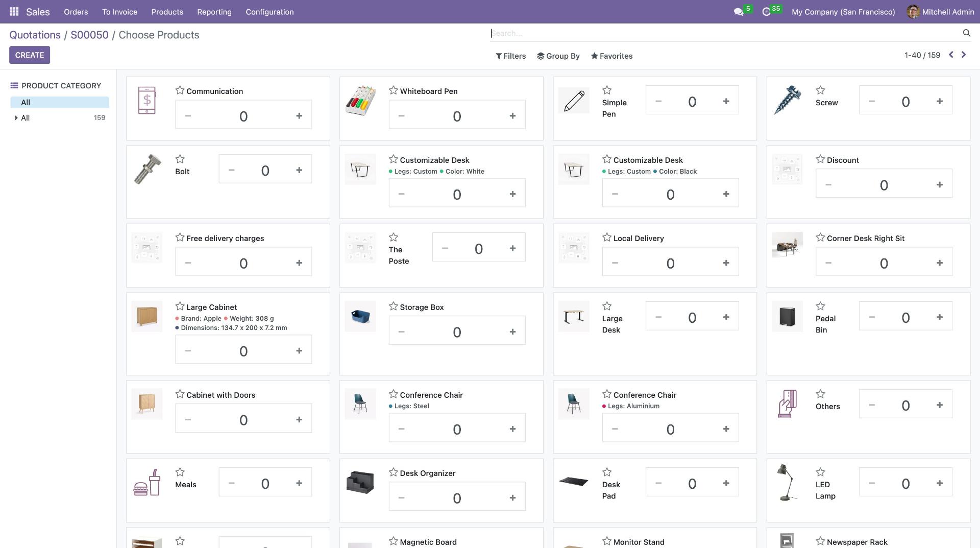Open the Group By dropdown

558,56
